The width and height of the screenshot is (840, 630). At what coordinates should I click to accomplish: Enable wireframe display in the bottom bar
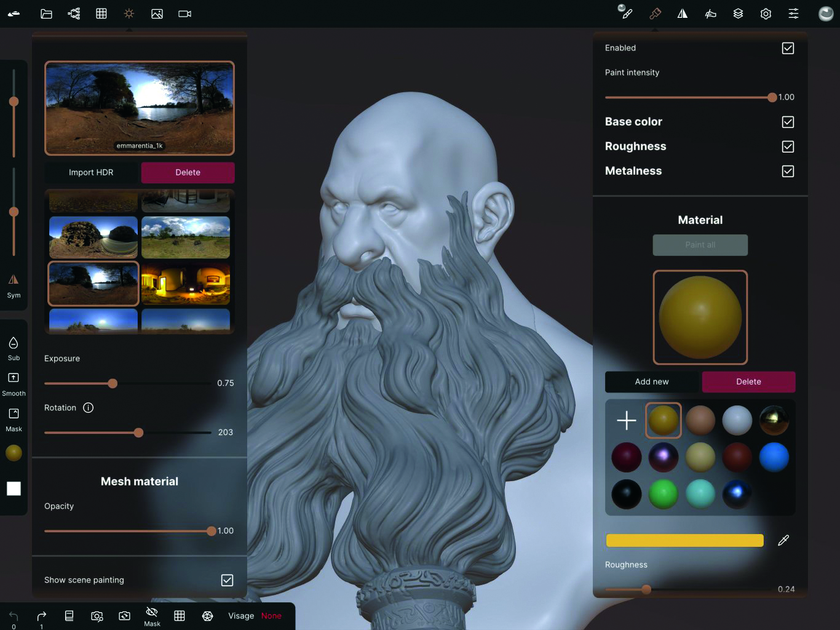[x=180, y=615]
